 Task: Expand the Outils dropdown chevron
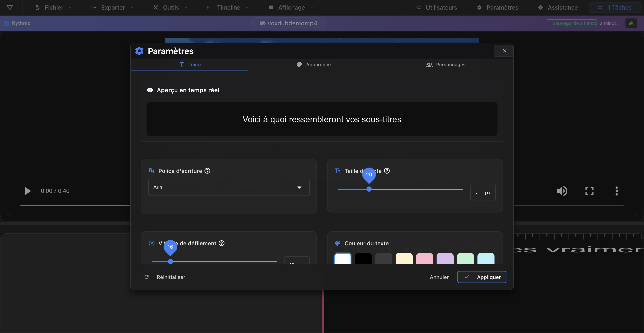click(x=186, y=7)
